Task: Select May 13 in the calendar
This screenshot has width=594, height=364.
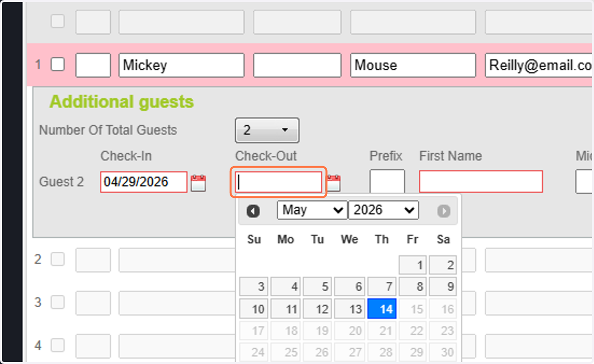Action: 349,309
